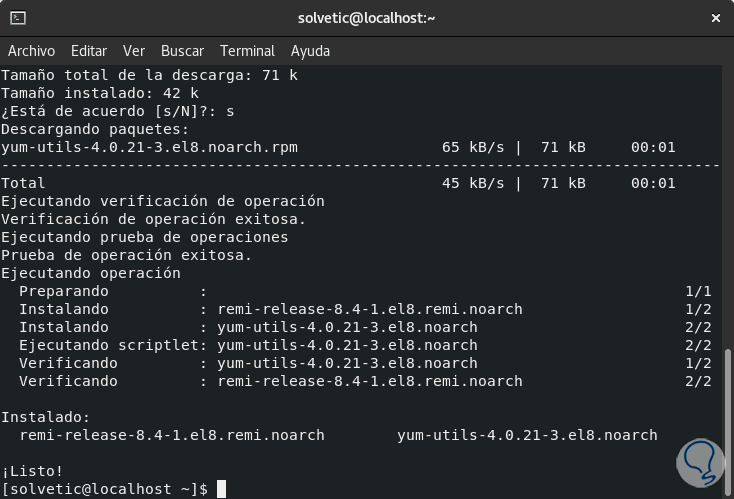Viewport: 734px width, 499px height.
Task: Click the ¿Está de acuerdo [s/N]? line
Action: pos(117,111)
